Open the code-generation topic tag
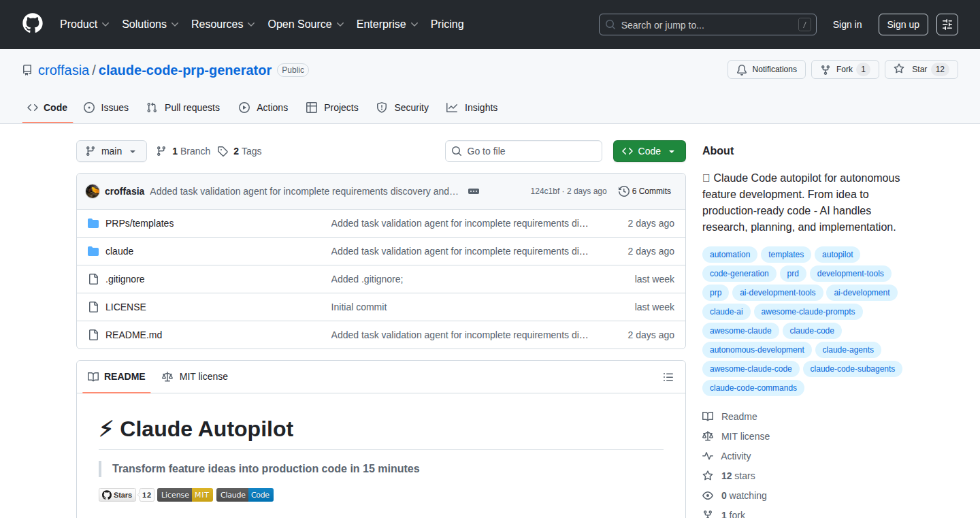980x518 pixels. pos(739,274)
